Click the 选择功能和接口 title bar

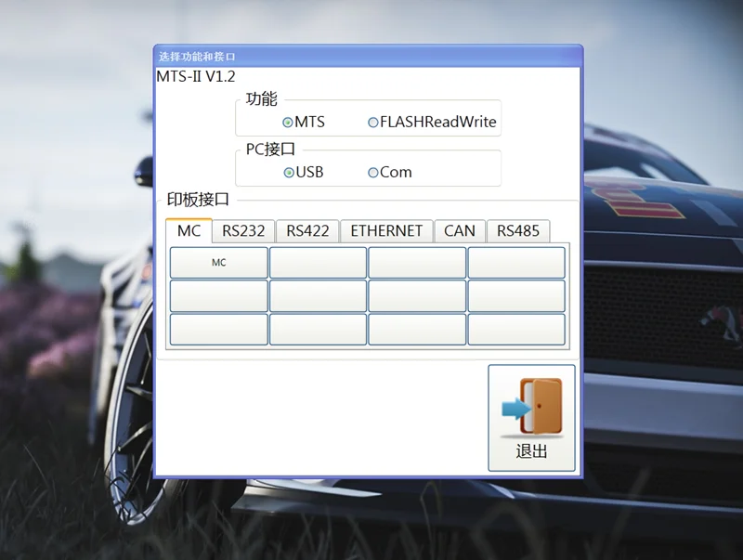click(x=368, y=57)
